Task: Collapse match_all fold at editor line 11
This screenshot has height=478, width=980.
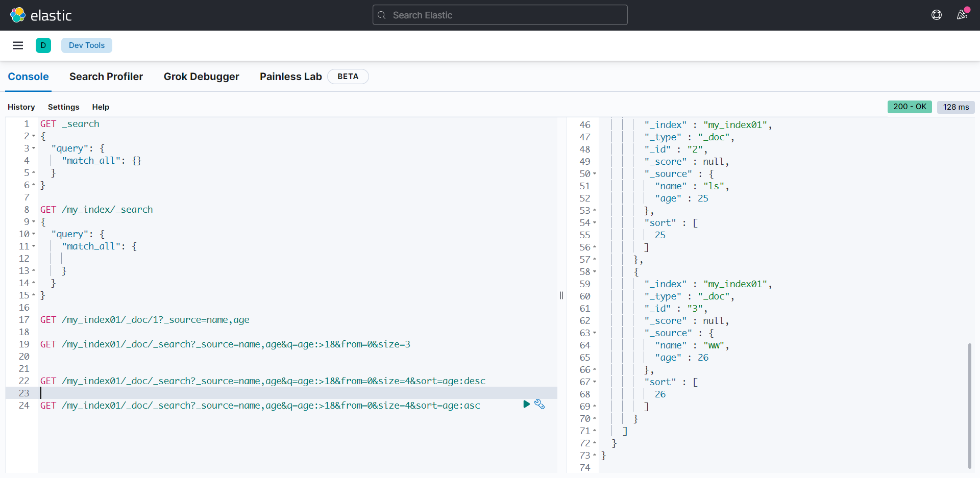Action: tap(34, 246)
